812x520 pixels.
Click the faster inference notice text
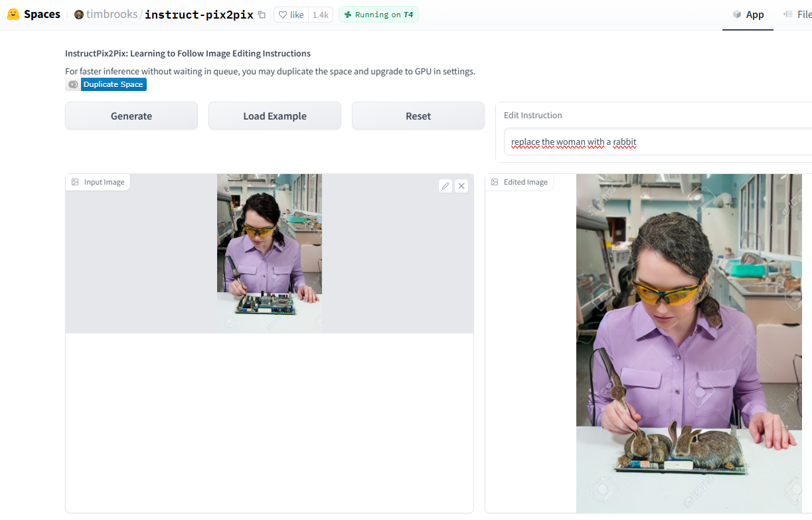pyautogui.click(x=270, y=71)
